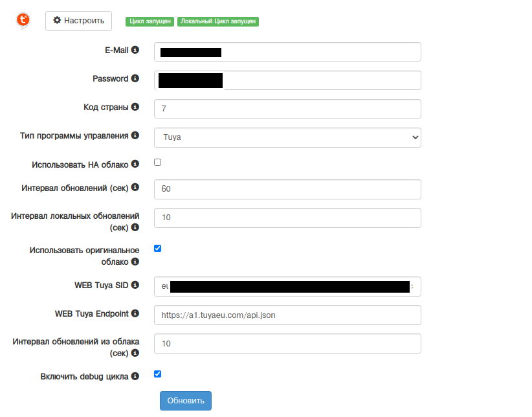Click info icon for WEB Tuya SID
532x417 pixels.
coord(135,284)
